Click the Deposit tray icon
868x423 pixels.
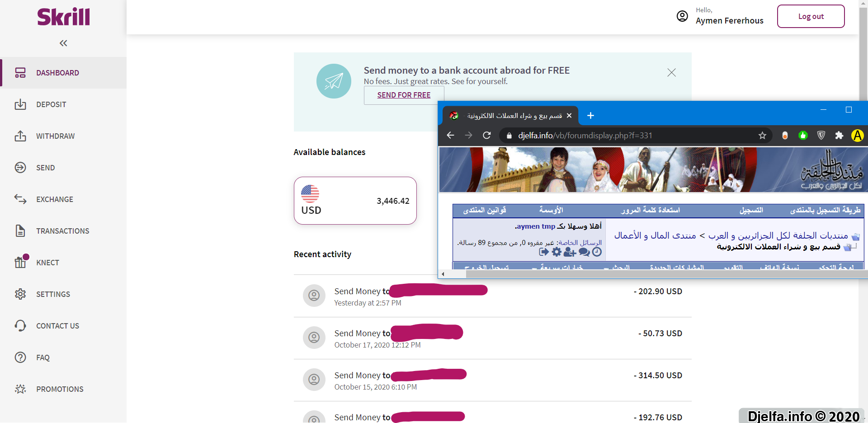[x=20, y=104]
